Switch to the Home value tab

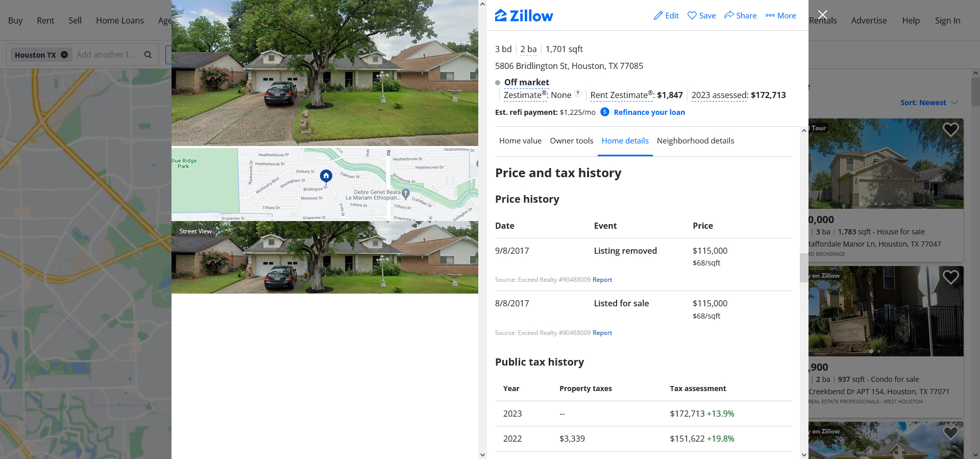click(x=520, y=141)
